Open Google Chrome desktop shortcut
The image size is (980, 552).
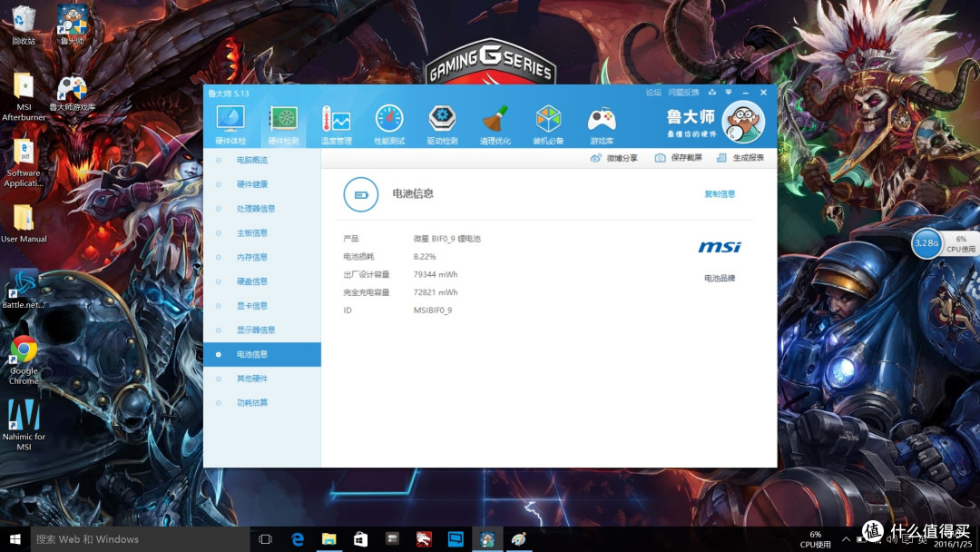click(24, 360)
